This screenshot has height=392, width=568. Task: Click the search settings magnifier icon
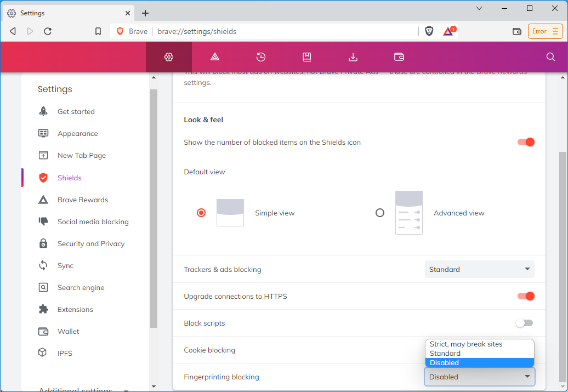click(x=550, y=57)
